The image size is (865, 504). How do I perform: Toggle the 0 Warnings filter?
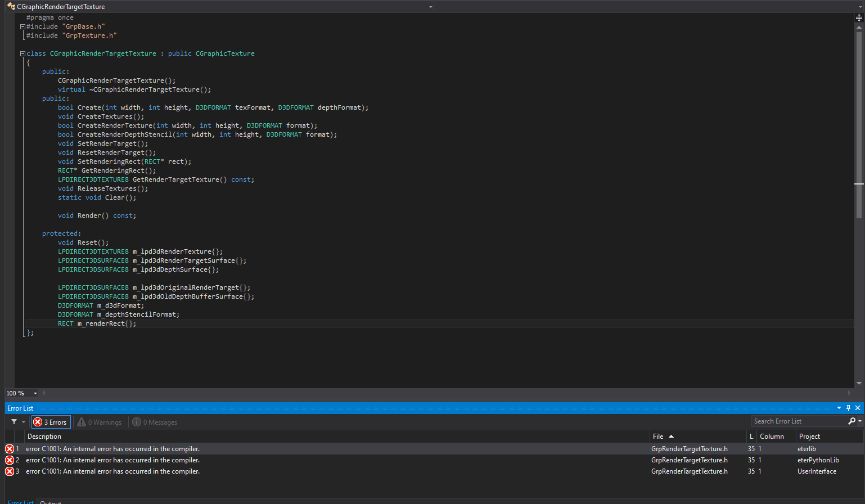(100, 422)
